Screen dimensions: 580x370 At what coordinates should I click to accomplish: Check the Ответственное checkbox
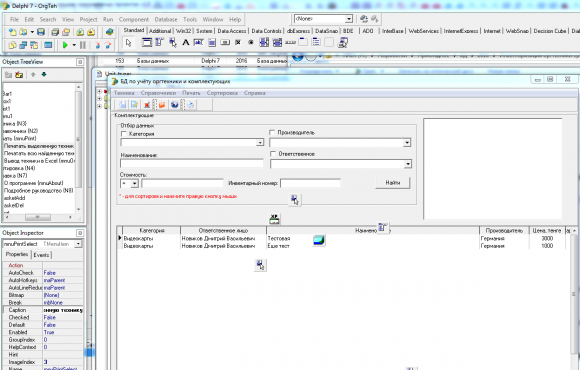click(x=273, y=154)
